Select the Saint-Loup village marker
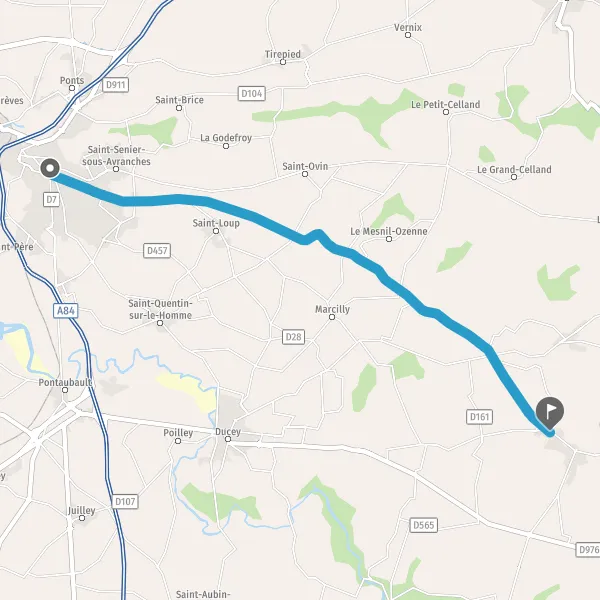 [216, 231]
